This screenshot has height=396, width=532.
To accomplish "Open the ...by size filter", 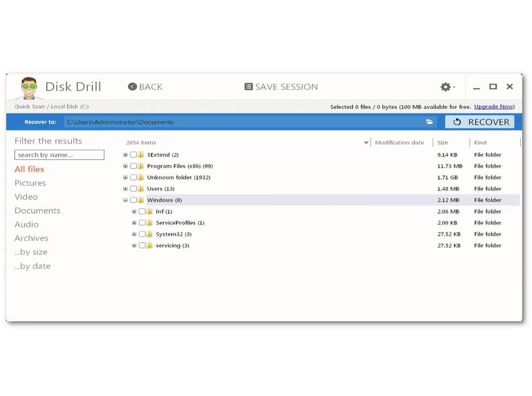I will click(x=31, y=252).
